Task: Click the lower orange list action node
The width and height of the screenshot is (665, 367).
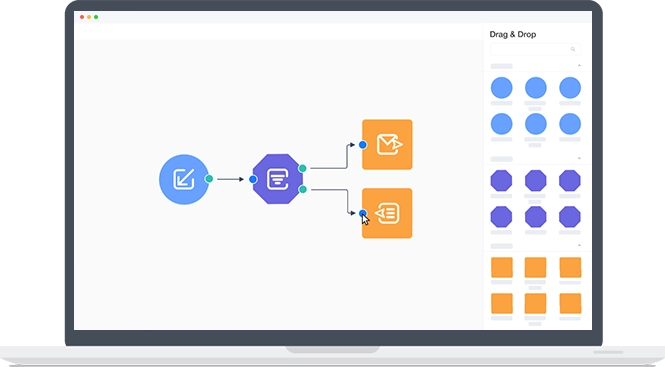Action: [387, 213]
